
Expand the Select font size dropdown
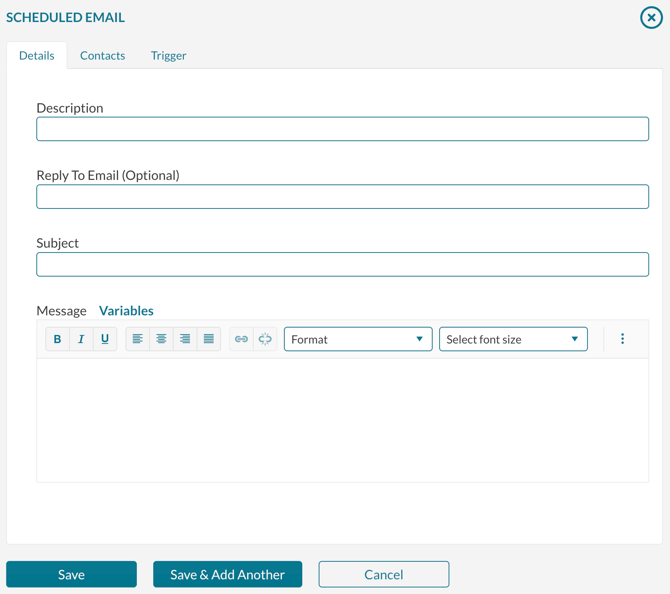click(x=513, y=339)
